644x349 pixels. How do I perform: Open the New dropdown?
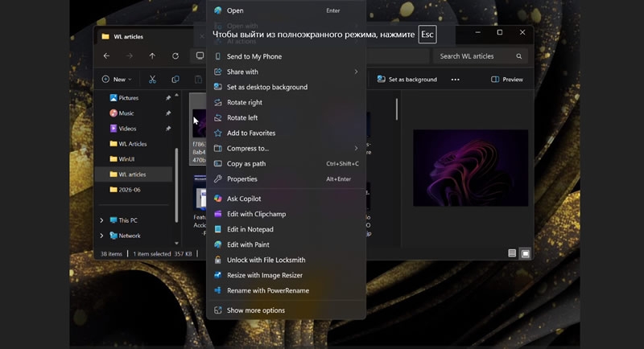[117, 80]
